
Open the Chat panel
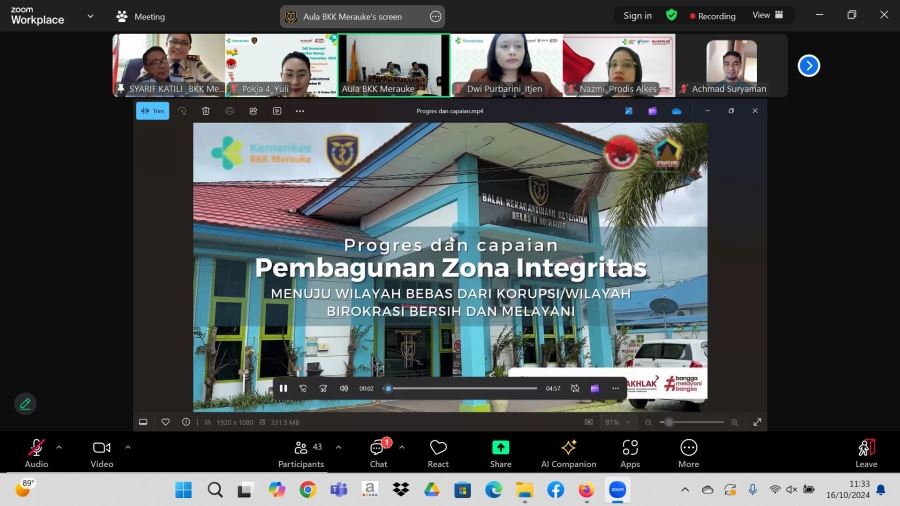pos(378,452)
